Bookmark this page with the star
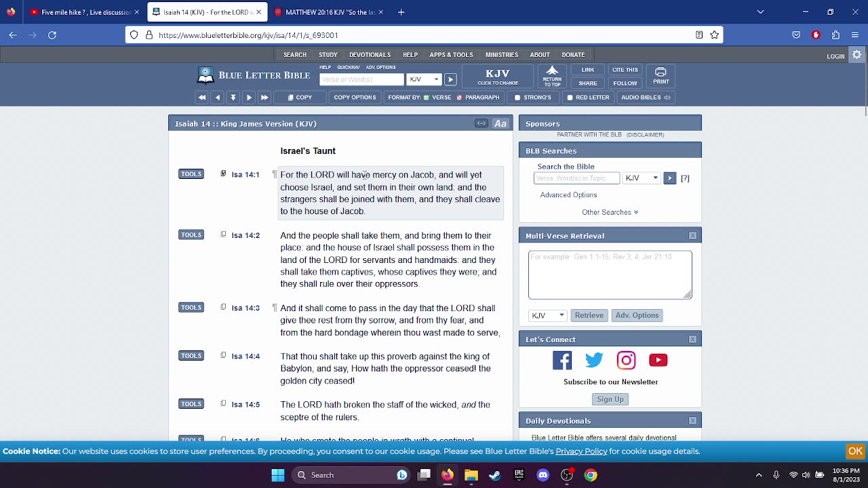Screen dimensions: 868x488 (714, 35)
